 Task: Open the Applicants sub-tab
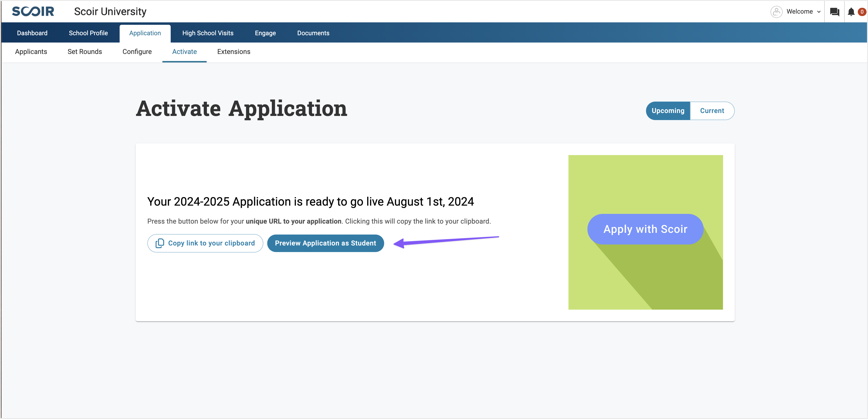pos(31,52)
